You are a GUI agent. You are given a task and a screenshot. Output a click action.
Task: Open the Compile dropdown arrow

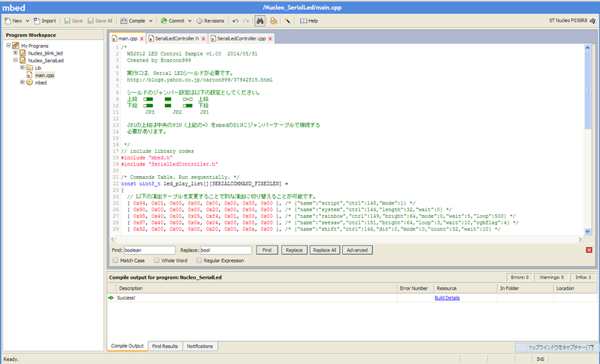151,21
